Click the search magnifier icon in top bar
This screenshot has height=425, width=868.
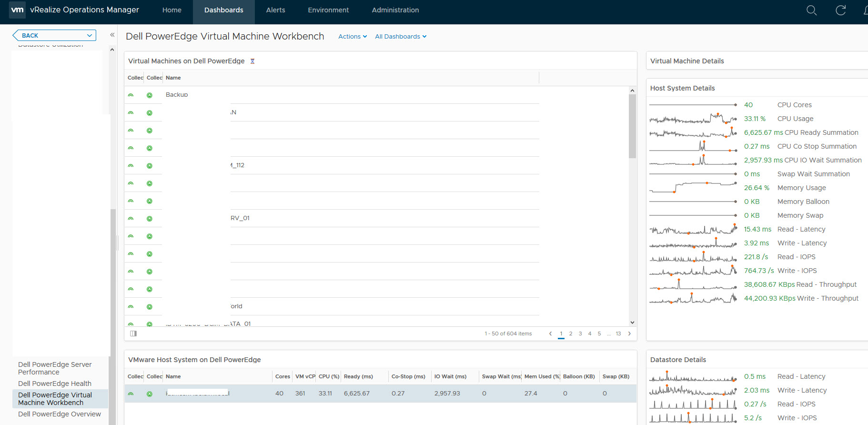pos(811,10)
